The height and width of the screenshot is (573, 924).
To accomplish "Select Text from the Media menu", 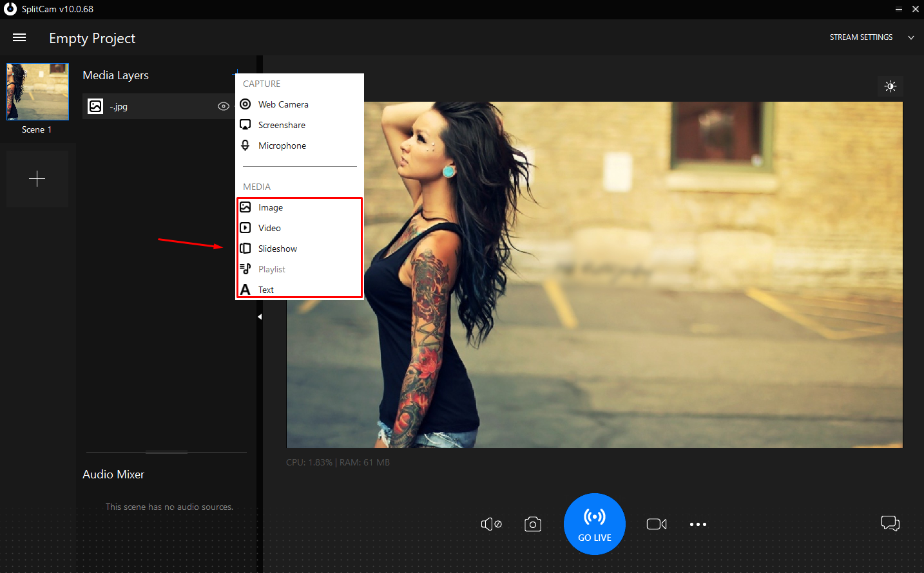I will pos(265,289).
